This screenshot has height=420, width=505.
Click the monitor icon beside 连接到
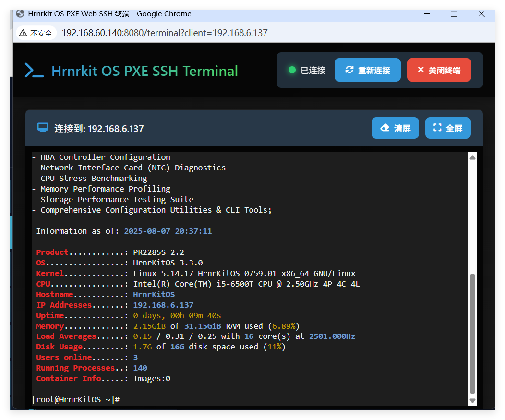(43, 128)
